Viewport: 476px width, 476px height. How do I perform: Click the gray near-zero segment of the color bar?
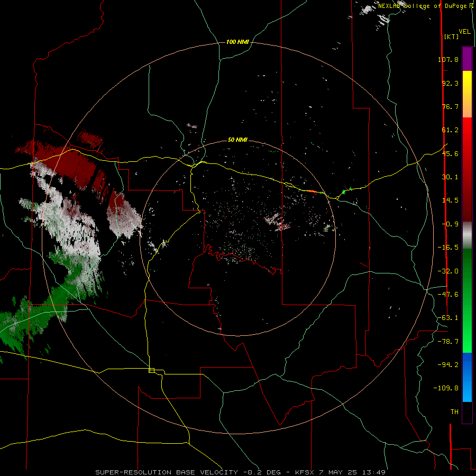click(x=467, y=235)
